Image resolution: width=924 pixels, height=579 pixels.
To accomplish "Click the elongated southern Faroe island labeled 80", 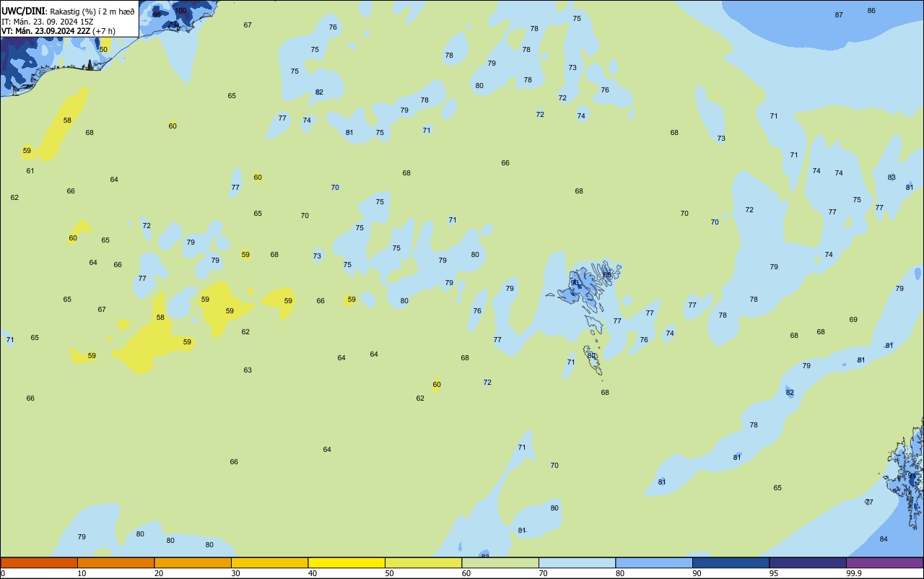I will point(593,361).
